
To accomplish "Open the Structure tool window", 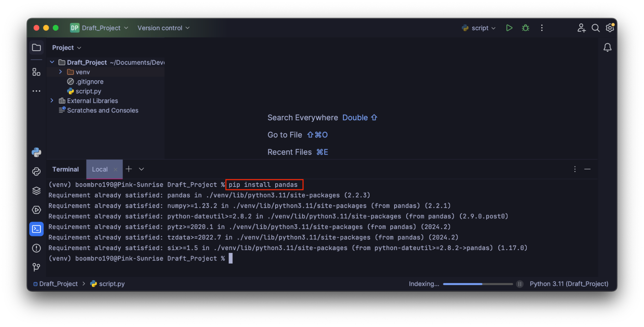I will click(x=36, y=72).
